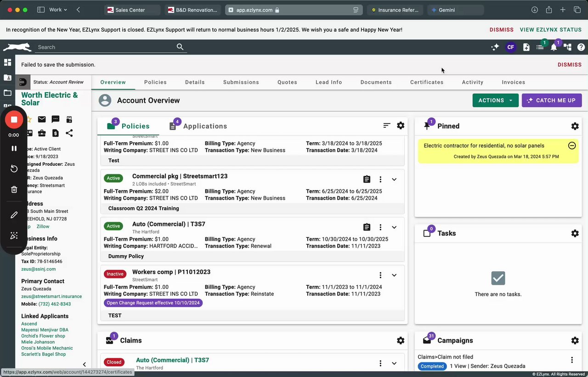Sort policies using the sort icon

[387, 125]
